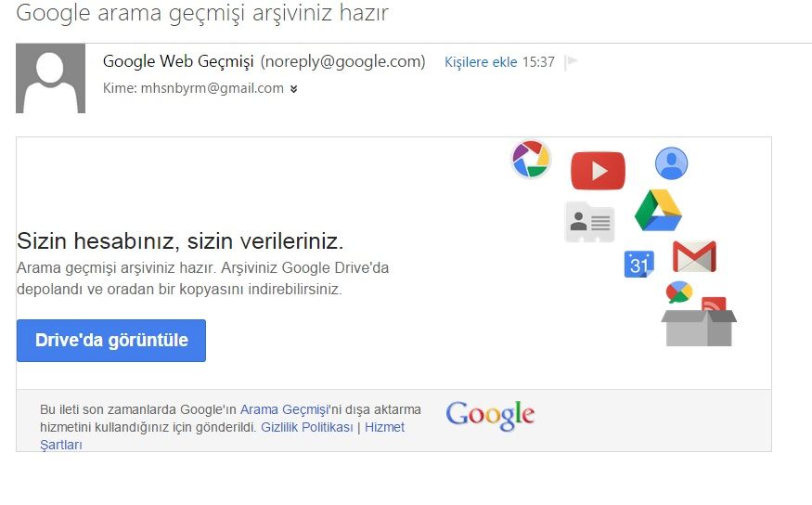This screenshot has width=812, height=505.
Task: Click the Picasa pinwheel icon
Action: [x=530, y=160]
